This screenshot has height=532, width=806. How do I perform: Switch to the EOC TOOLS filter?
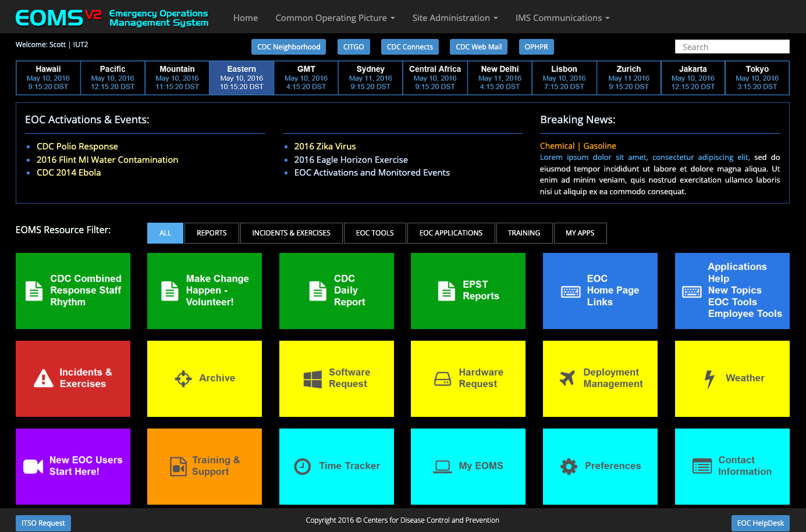pos(375,233)
